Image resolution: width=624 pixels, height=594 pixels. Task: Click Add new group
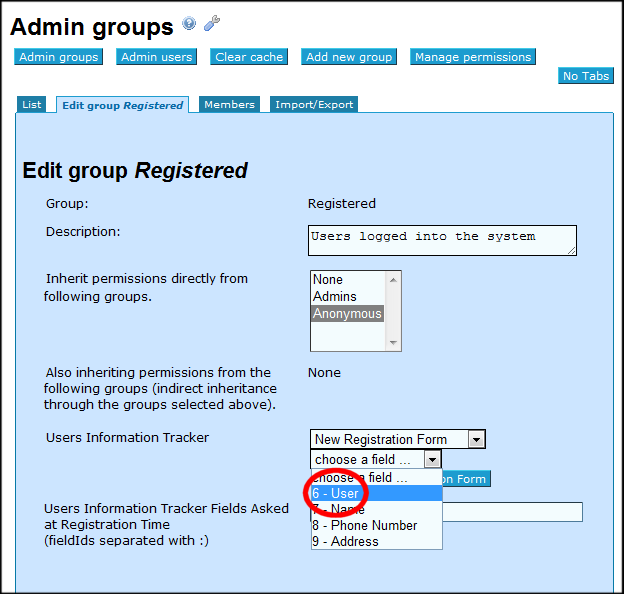349,57
